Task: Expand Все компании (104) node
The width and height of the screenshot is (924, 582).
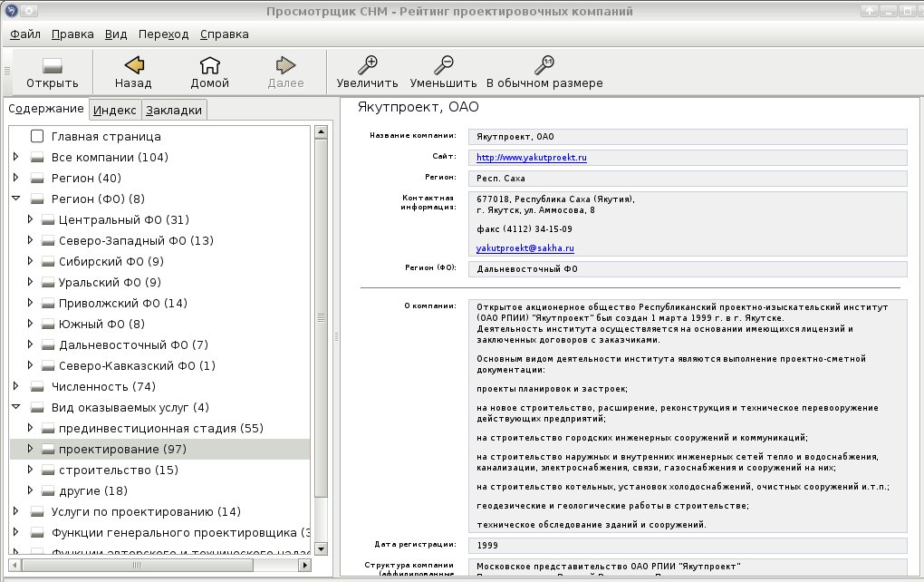Action: pyautogui.click(x=16, y=157)
